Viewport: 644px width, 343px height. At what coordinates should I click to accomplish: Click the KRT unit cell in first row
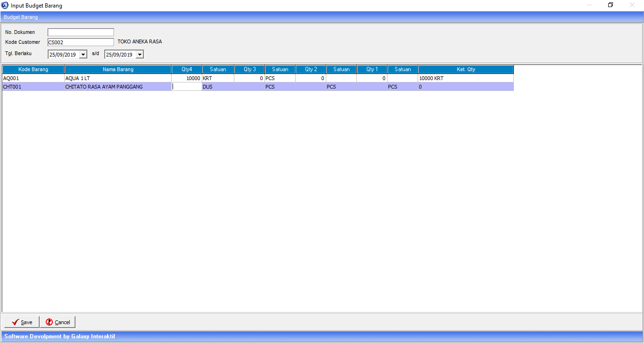[x=218, y=78]
